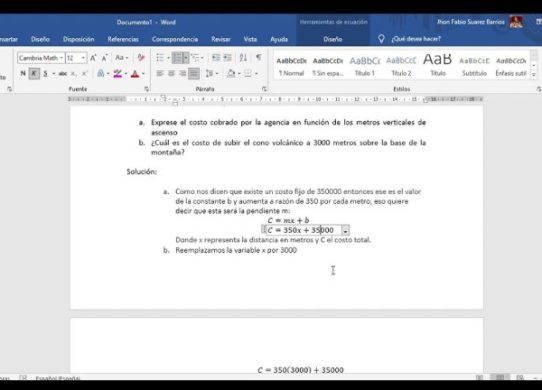The image size is (542, 390).
Task: Expand the font size dropdown
Action: tap(83, 58)
